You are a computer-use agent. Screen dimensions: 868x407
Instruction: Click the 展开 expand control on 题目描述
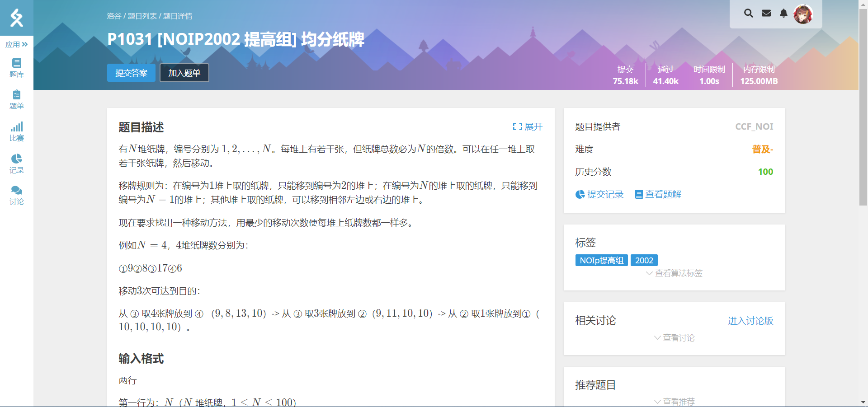pos(528,127)
